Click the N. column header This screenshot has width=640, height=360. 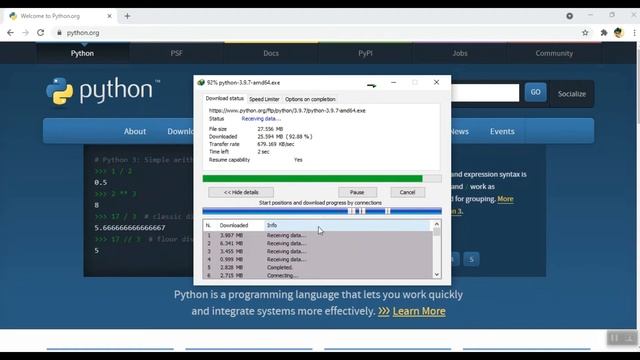pyautogui.click(x=209, y=225)
